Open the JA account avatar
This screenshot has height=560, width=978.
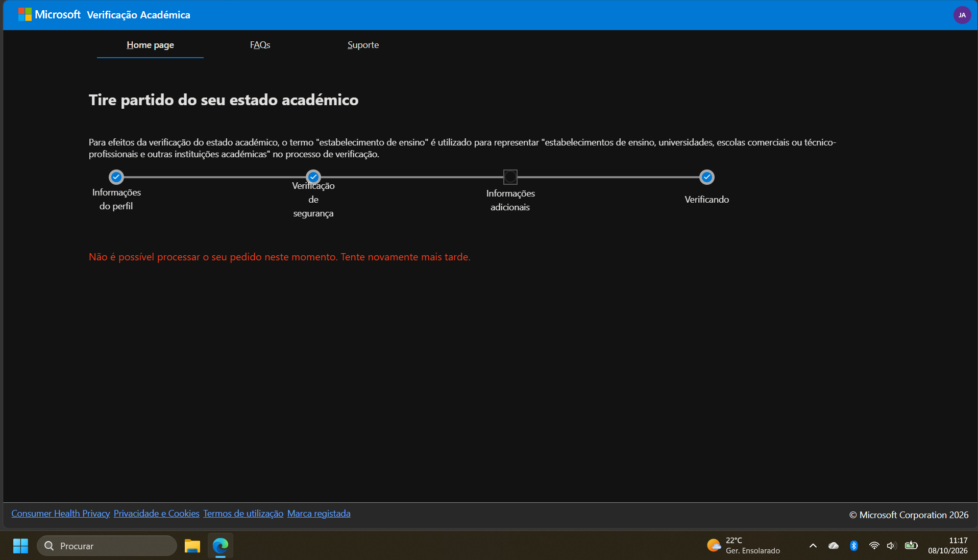[962, 15]
